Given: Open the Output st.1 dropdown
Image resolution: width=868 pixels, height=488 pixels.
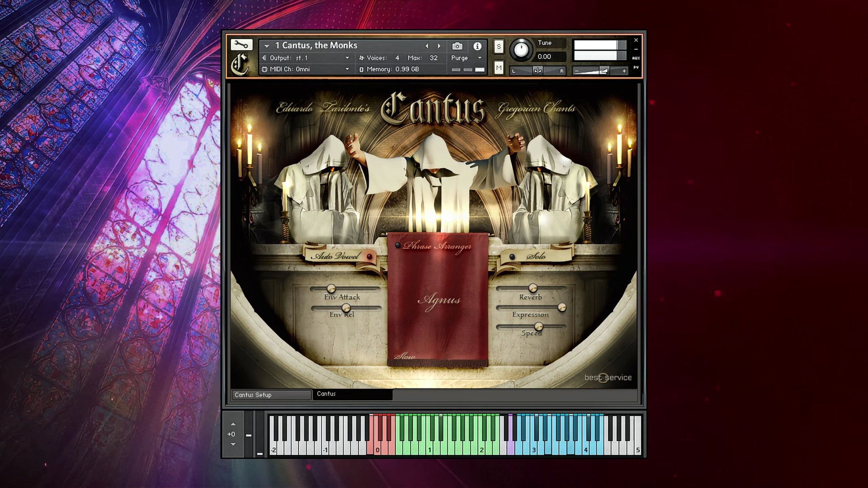Looking at the screenshot, I should pyautogui.click(x=347, y=58).
